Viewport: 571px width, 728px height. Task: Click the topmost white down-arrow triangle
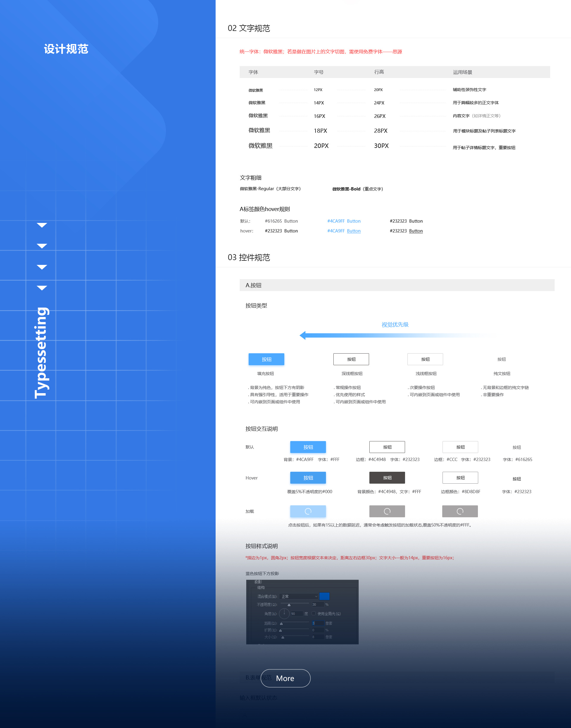tap(42, 225)
